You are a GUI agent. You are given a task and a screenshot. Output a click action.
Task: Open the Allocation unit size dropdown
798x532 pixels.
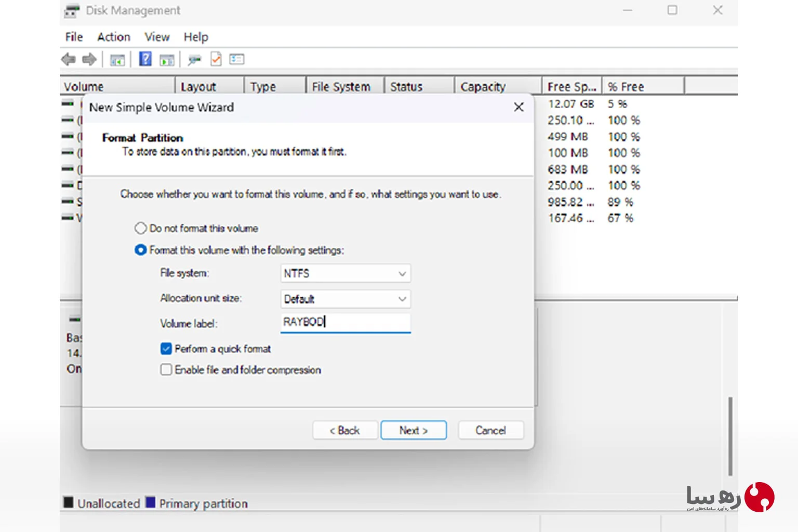click(345, 299)
